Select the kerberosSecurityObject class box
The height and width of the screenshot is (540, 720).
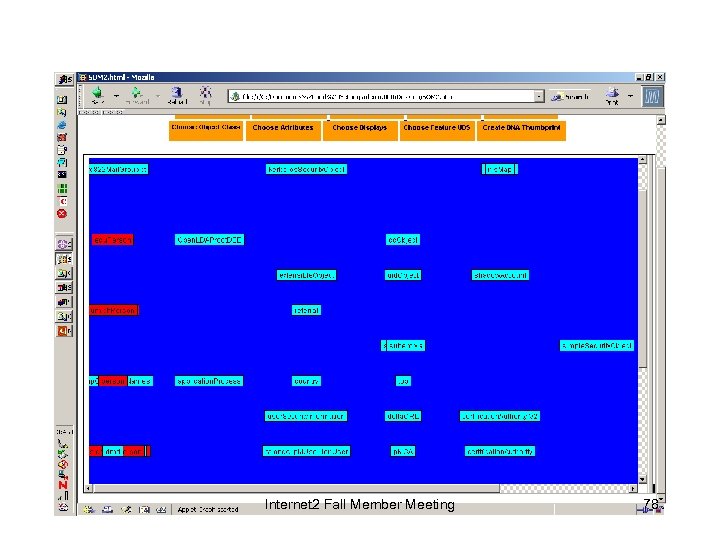coord(306,169)
